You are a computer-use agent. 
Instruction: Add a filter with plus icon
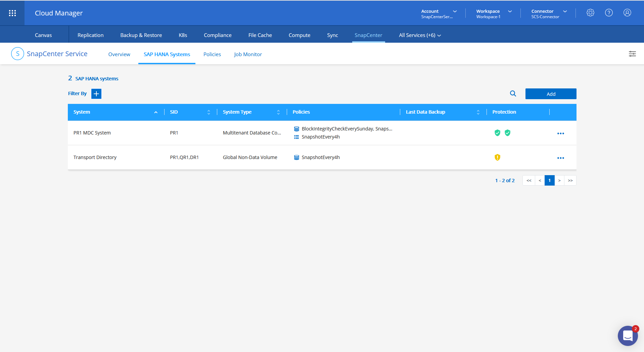(96, 94)
